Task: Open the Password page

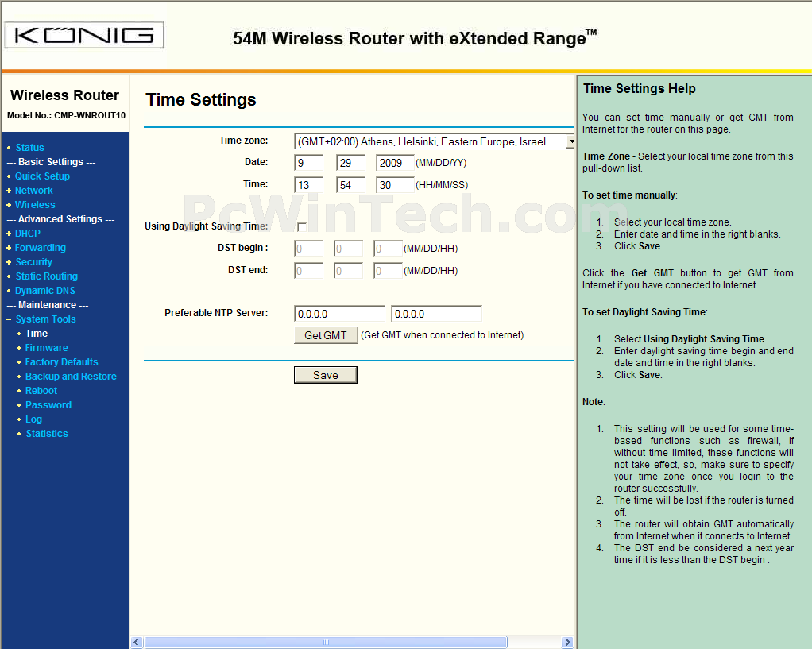Action: [x=48, y=405]
